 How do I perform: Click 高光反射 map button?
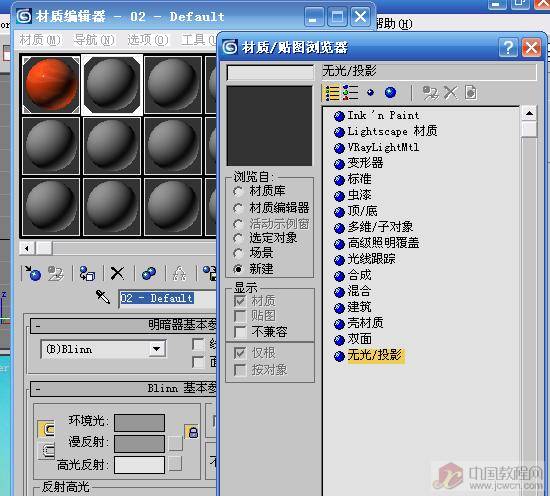click(x=175, y=464)
